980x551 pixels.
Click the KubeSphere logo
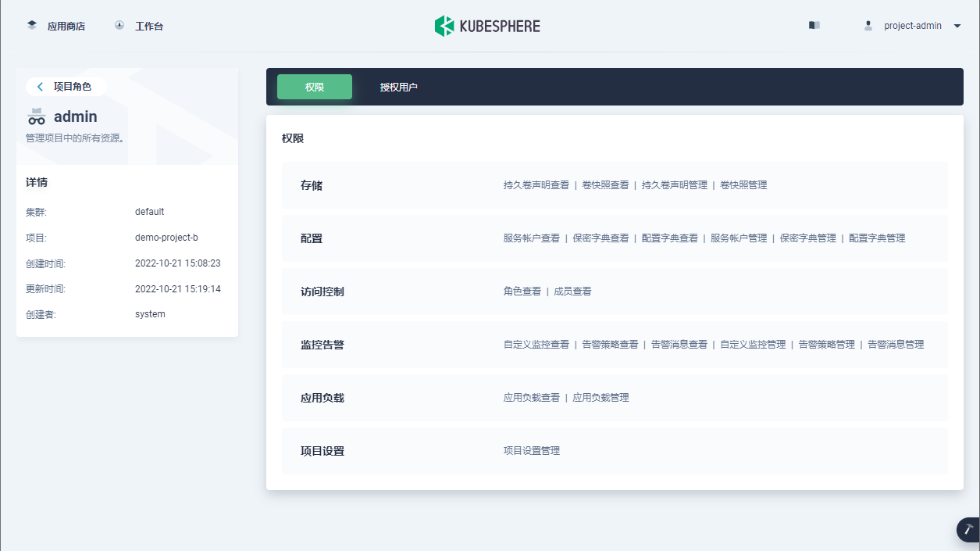pyautogui.click(x=487, y=26)
